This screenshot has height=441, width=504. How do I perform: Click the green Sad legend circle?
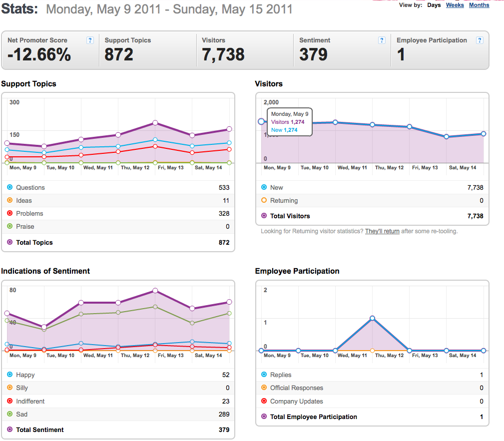point(9,414)
